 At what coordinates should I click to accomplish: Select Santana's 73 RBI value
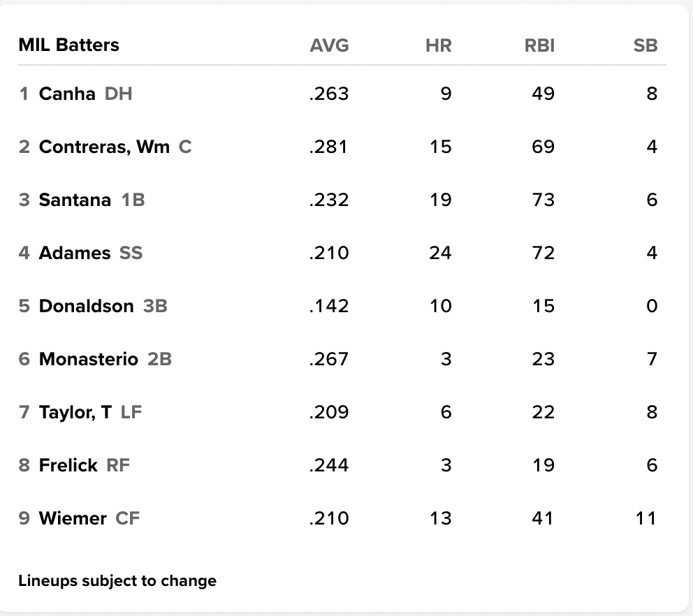click(x=543, y=200)
